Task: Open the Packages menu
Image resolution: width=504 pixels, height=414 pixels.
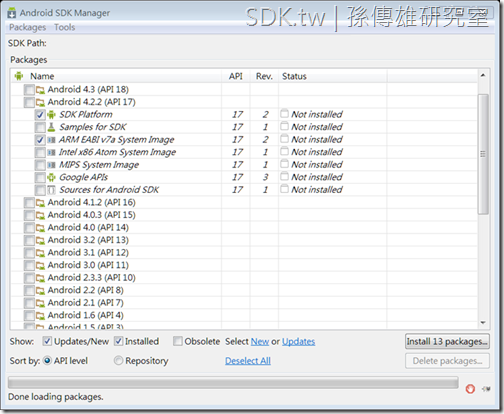Action: (x=27, y=27)
